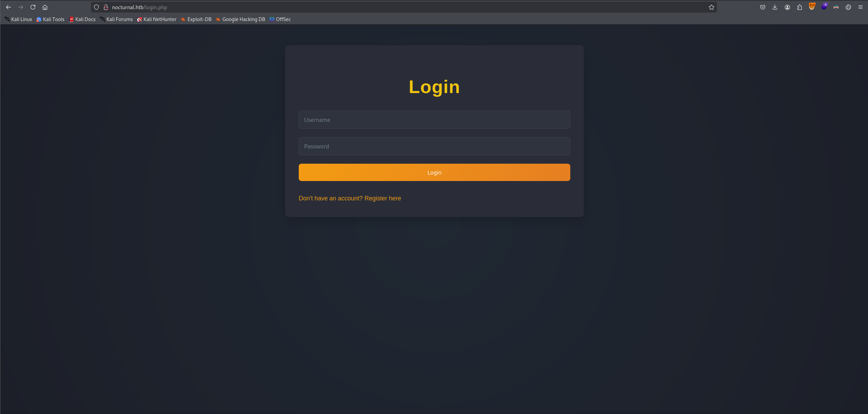The width and height of the screenshot is (868, 414).
Task: Open the Firefox application menu
Action: click(861, 7)
